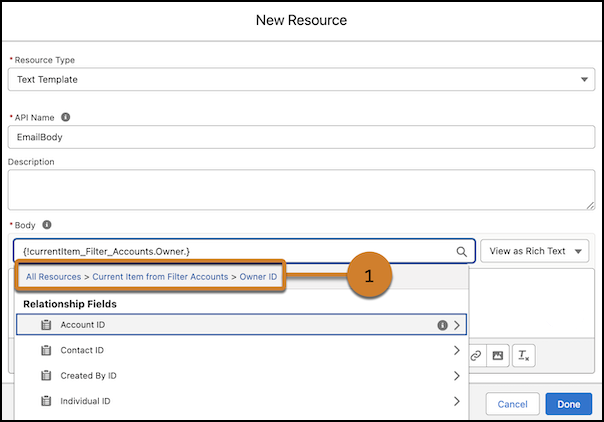Open View as Rich Text dropdown

[535, 251]
